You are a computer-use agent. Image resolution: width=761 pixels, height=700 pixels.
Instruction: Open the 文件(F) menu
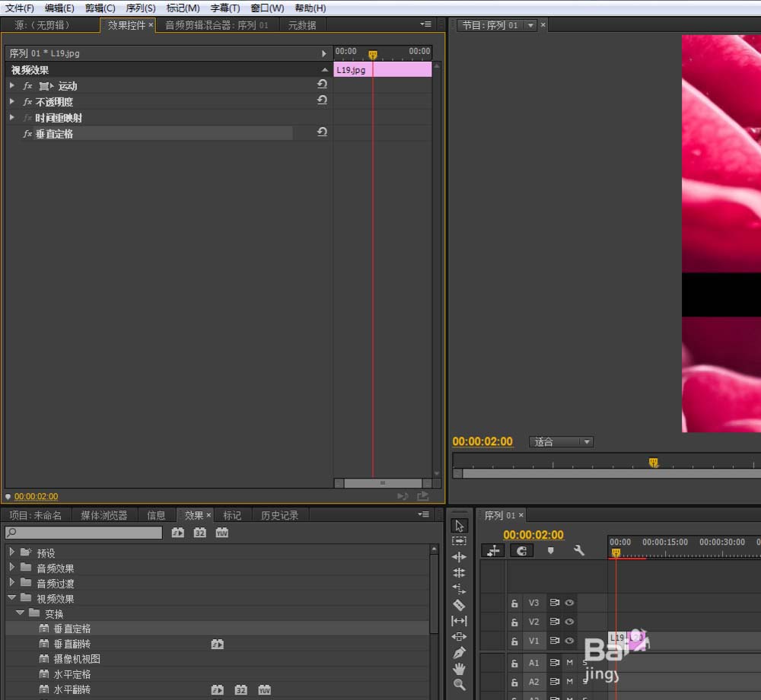click(x=20, y=8)
